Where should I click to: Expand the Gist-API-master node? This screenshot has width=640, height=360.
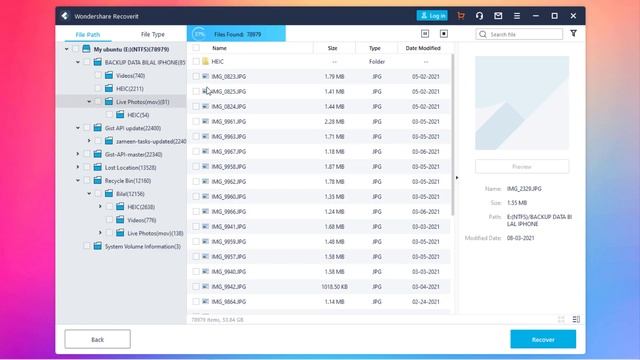[78, 154]
